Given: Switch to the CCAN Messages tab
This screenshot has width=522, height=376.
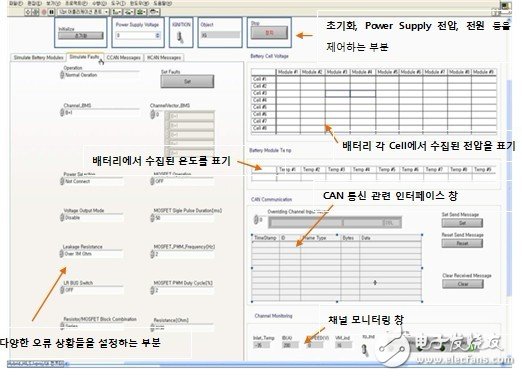Looking at the screenshot, I should [124, 58].
